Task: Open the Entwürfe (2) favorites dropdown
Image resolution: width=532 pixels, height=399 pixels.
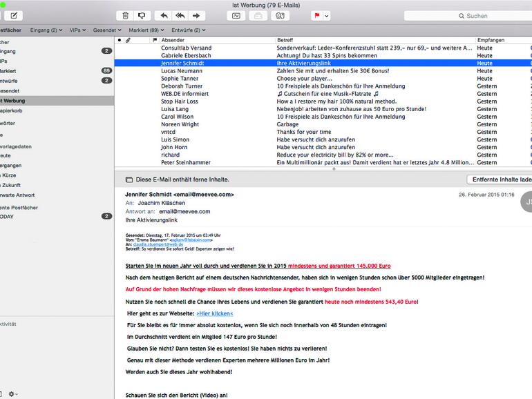Action: click(189, 30)
